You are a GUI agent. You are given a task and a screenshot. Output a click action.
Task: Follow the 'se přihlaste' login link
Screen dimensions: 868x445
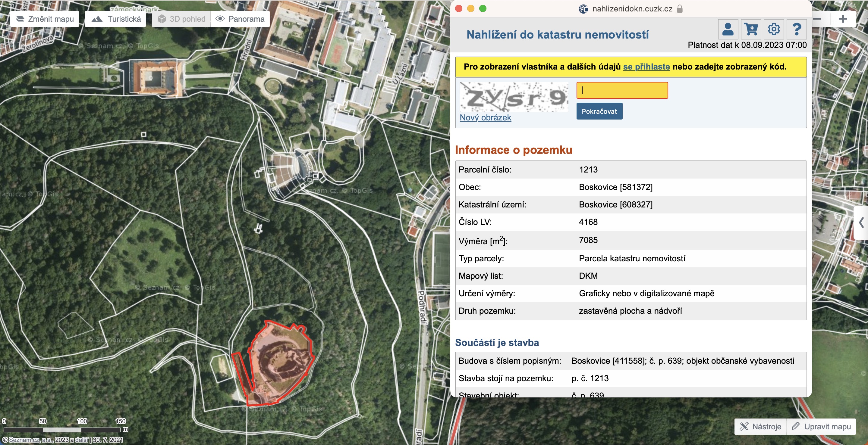pyautogui.click(x=646, y=67)
